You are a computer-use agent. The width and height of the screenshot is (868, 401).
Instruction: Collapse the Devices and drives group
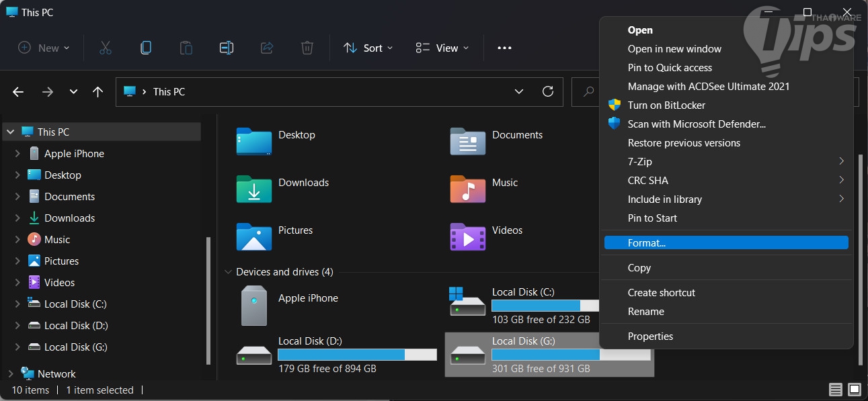(x=227, y=272)
